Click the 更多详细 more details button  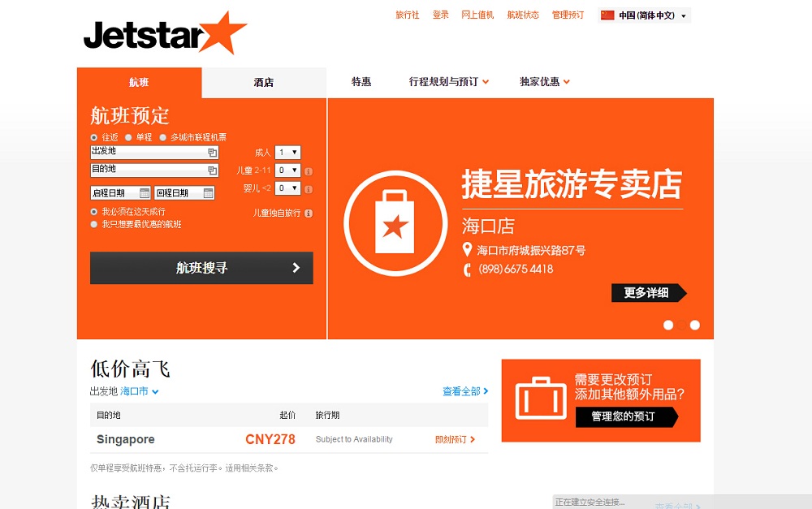[x=649, y=293]
